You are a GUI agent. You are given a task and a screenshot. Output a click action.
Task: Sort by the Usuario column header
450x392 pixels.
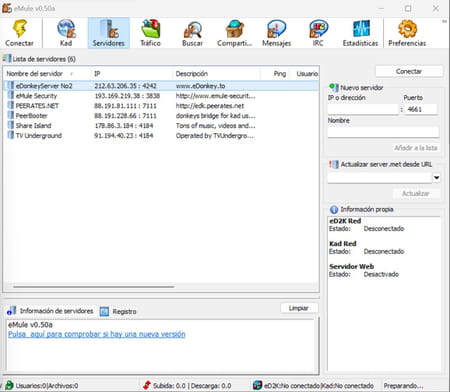(x=304, y=74)
